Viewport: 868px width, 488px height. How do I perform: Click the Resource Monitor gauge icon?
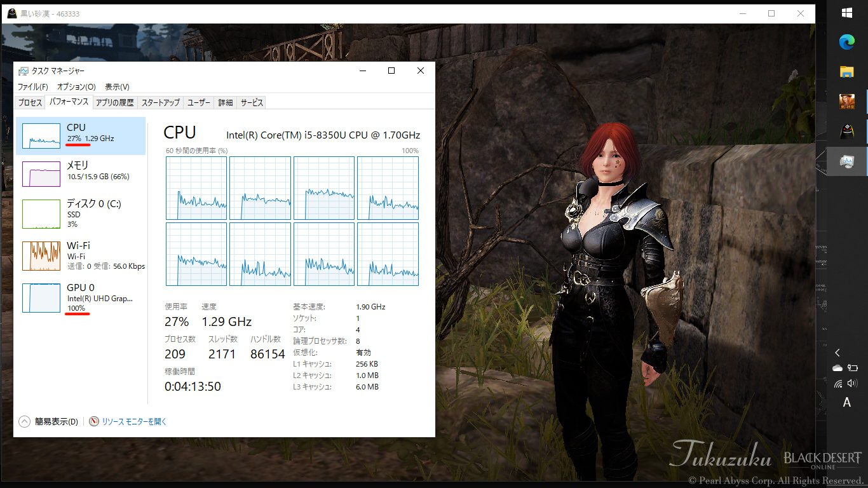coord(94,421)
